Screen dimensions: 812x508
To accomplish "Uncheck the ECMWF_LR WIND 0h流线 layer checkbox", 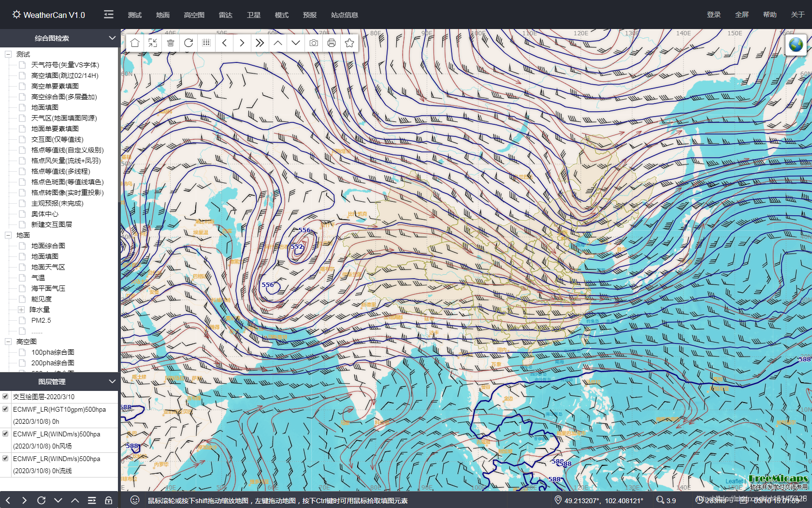I will point(5,458).
